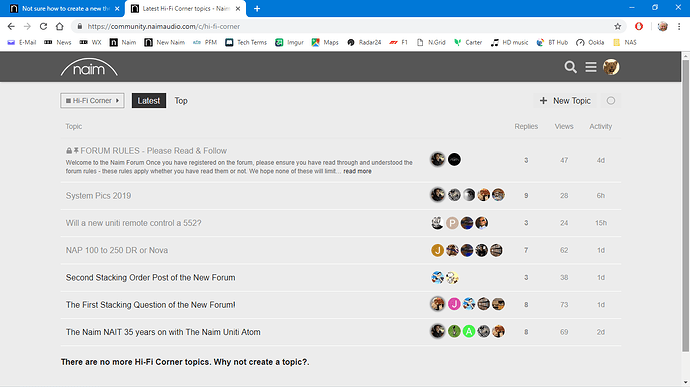This screenshot has width=690, height=387.
Task: Close the 'Latest Hi-Fi Corner topics' tab
Action: (x=238, y=8)
